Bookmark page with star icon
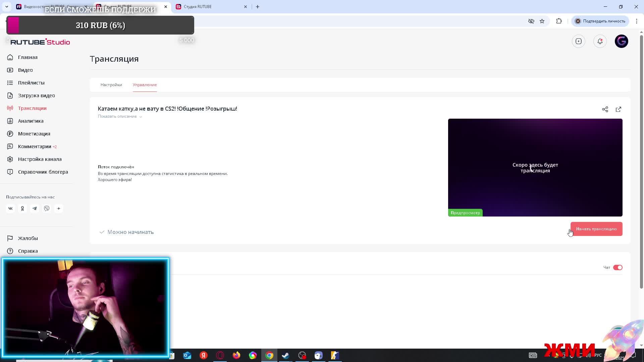The height and width of the screenshot is (362, 644). (542, 21)
